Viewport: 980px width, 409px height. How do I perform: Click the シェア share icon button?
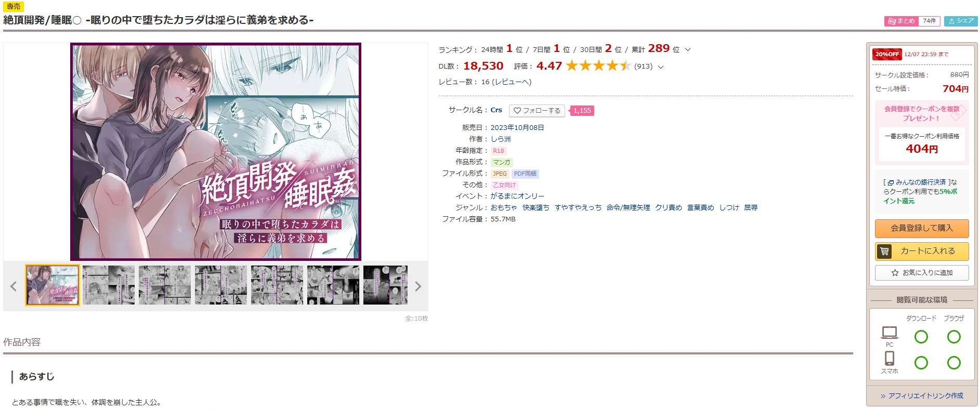961,21
